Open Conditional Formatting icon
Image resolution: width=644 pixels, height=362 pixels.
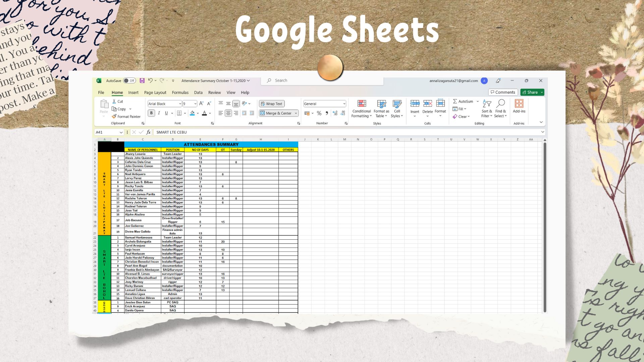click(x=362, y=104)
